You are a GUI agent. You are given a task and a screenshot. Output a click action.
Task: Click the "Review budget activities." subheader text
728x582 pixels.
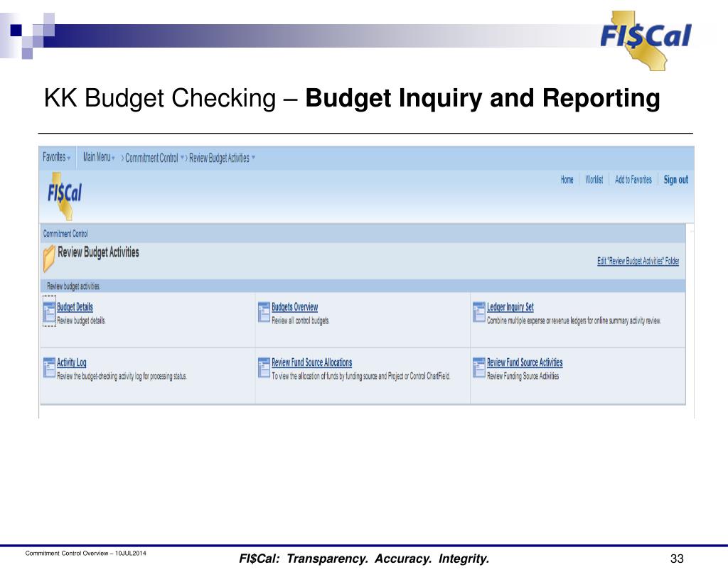point(73,286)
